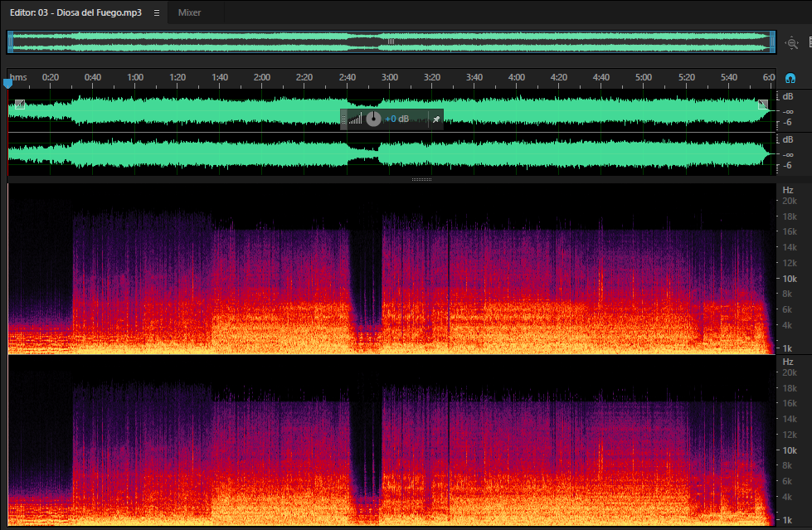Switch to the Mixer tab
The height and width of the screenshot is (530, 812).
190,12
